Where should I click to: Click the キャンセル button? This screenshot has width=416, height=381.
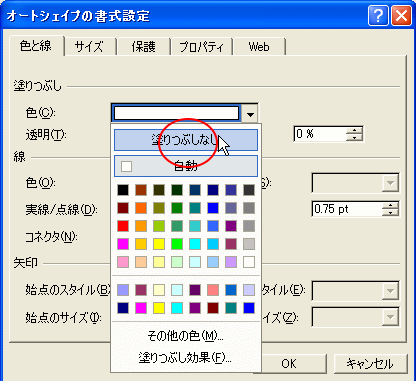(370, 363)
